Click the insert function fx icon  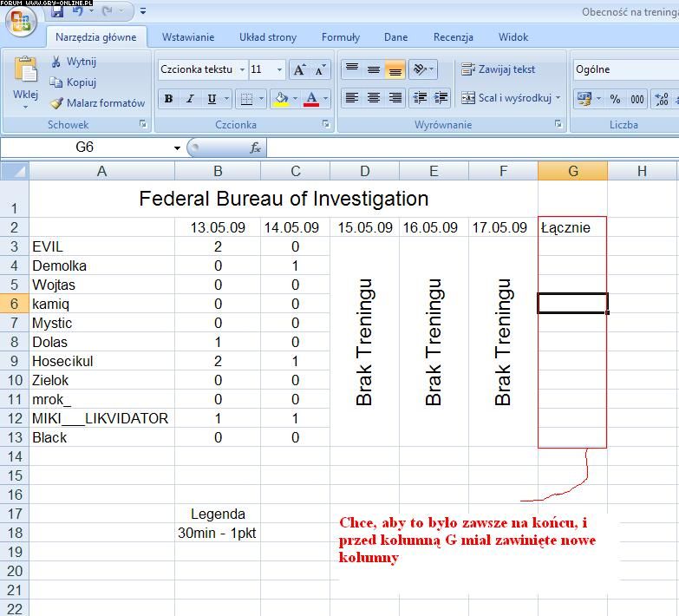point(255,147)
